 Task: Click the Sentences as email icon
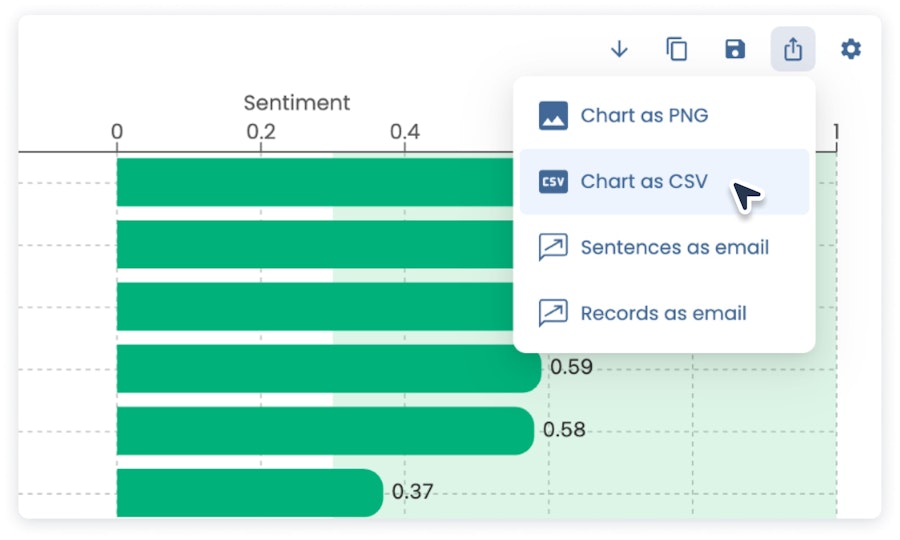click(553, 247)
